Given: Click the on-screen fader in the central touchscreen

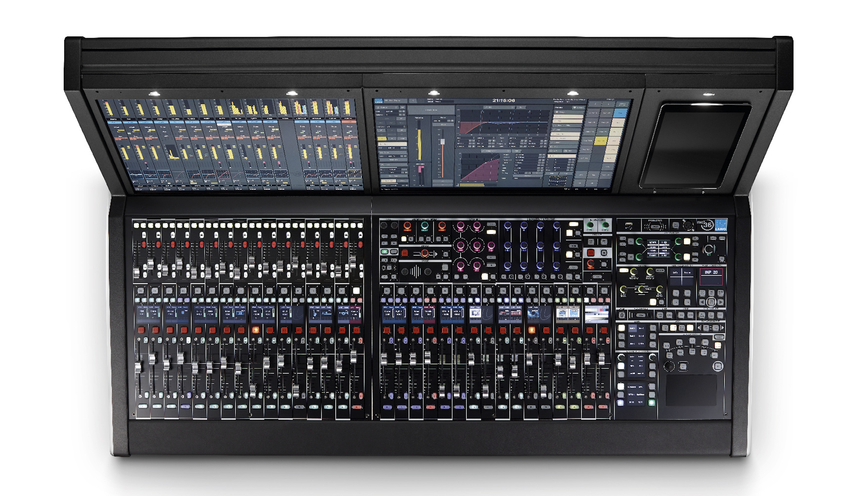Looking at the screenshot, I should pyautogui.click(x=442, y=141).
